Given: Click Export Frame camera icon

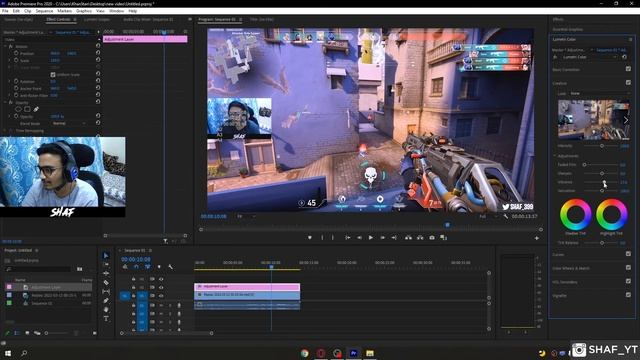Looking at the screenshot, I should click(432, 238).
